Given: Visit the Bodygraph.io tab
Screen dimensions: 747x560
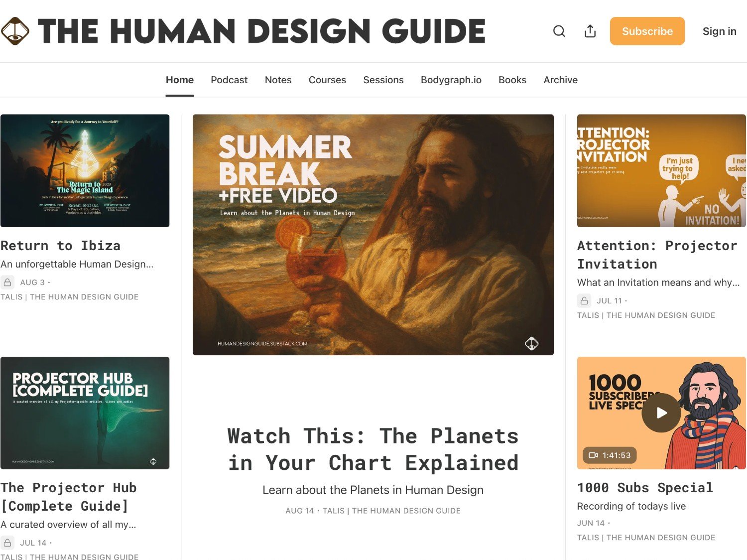Looking at the screenshot, I should tap(451, 80).
